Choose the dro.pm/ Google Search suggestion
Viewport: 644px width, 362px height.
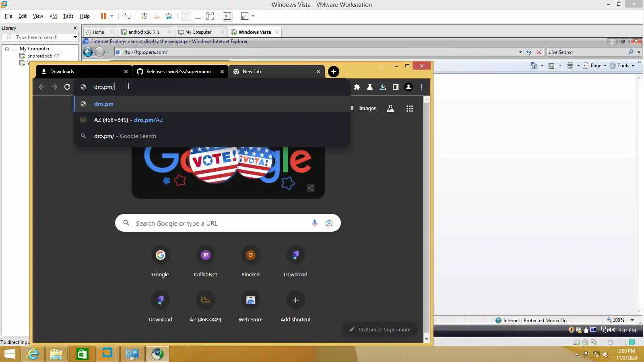click(212, 136)
